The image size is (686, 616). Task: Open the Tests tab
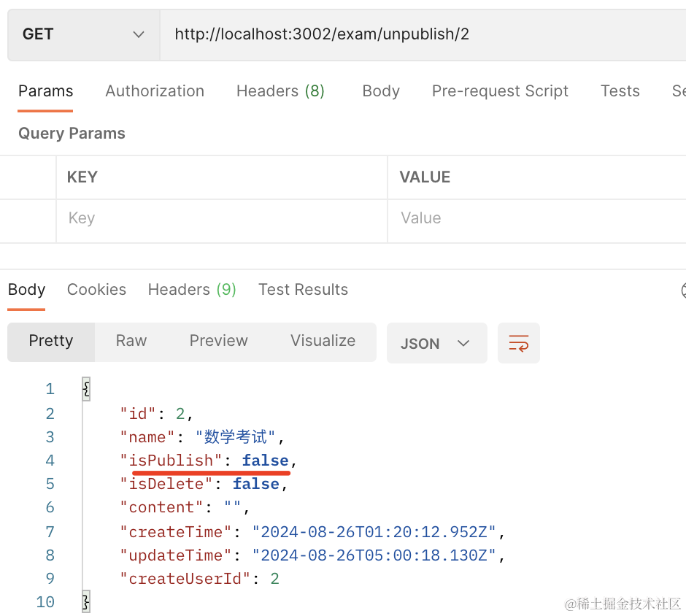point(620,91)
